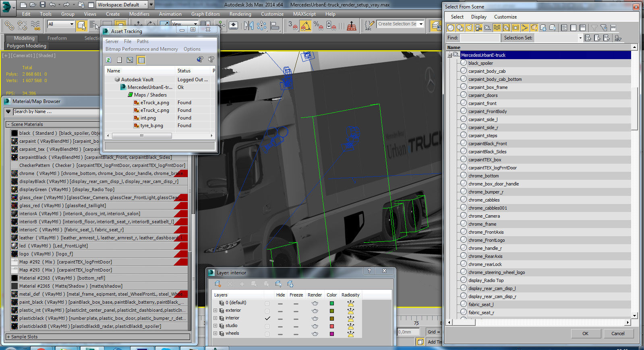Screen dimensions: 644x350
Task: Expand the exterior layer in Layer dialog
Action: point(215,311)
